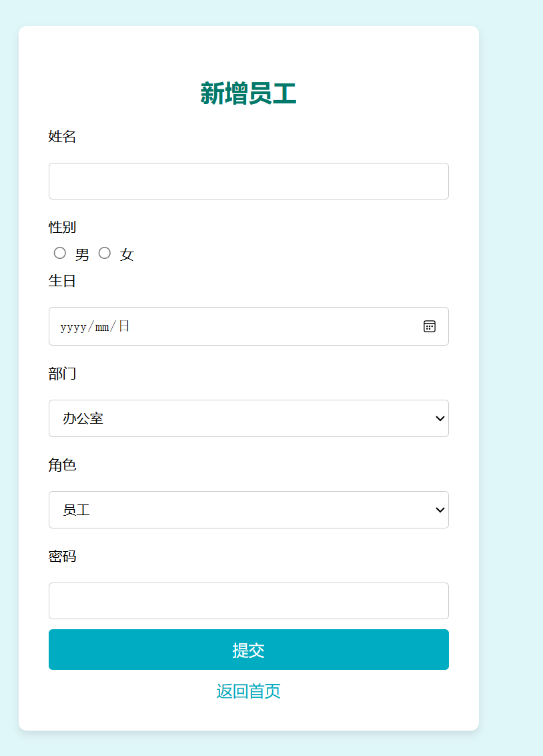
Task: Click the chevron arrow on 员工 select
Action: point(440,510)
